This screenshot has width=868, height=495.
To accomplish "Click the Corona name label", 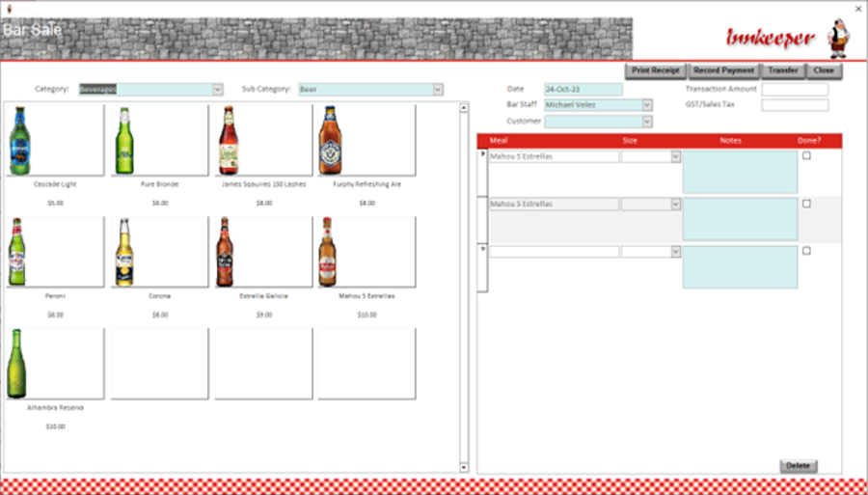I will point(159,296).
